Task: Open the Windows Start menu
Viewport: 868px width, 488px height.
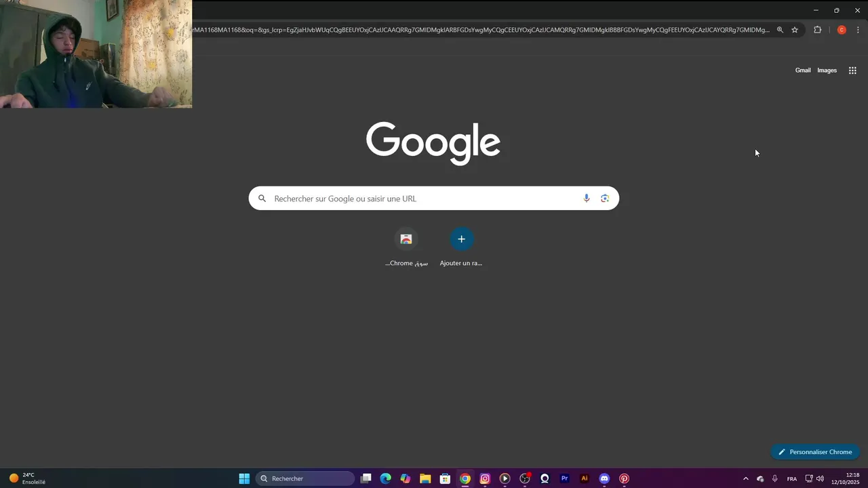Action: [x=244, y=479]
